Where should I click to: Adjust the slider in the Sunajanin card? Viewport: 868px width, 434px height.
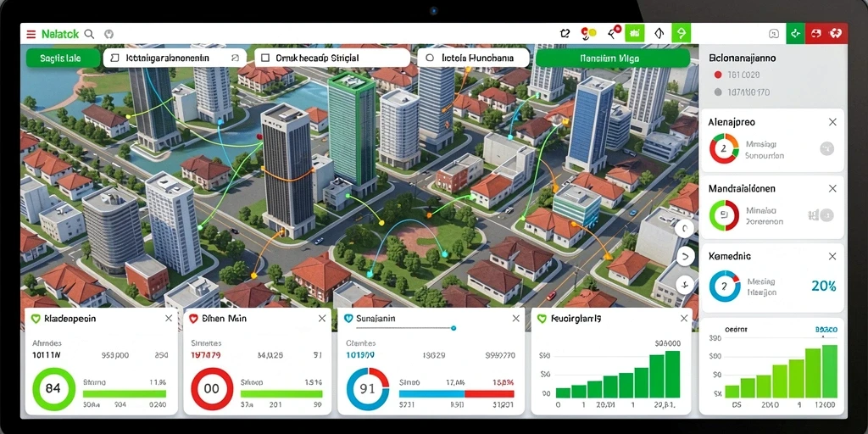pos(453,328)
